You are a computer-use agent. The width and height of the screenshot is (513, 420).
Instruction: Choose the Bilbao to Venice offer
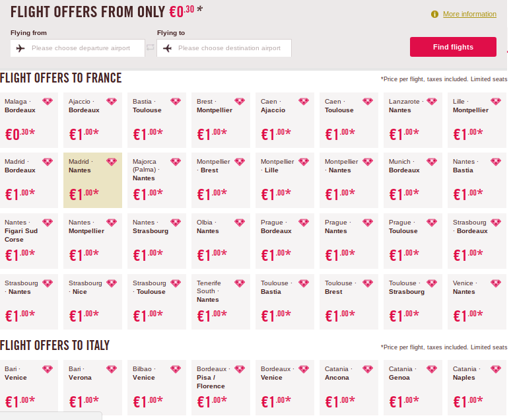[156, 388]
